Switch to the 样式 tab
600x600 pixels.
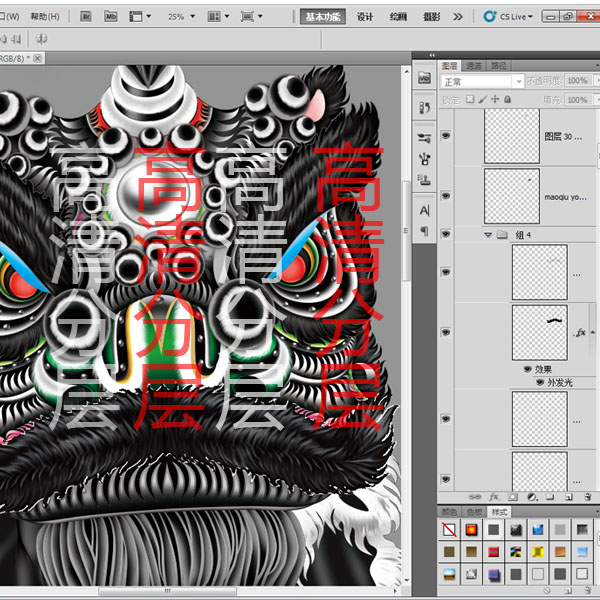[499, 512]
